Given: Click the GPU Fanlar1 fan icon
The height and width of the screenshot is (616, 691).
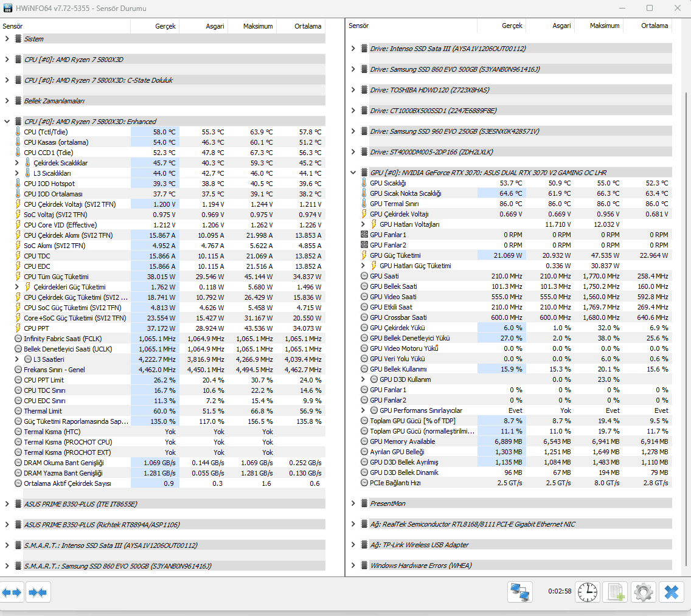Looking at the screenshot, I should click(364, 235).
